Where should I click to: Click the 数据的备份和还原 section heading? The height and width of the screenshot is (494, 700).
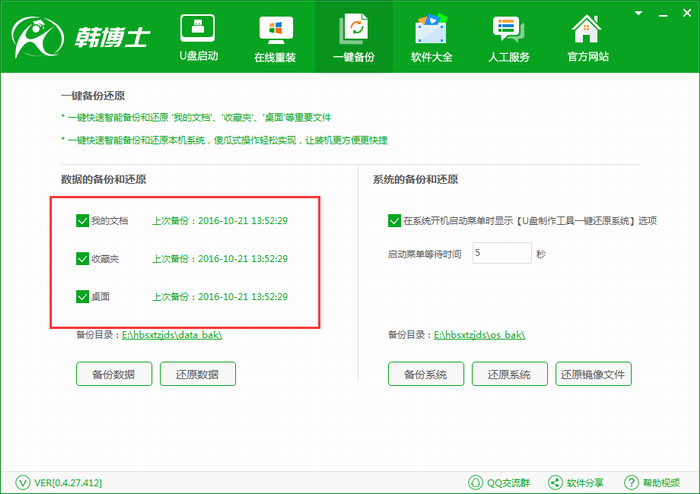(x=104, y=179)
